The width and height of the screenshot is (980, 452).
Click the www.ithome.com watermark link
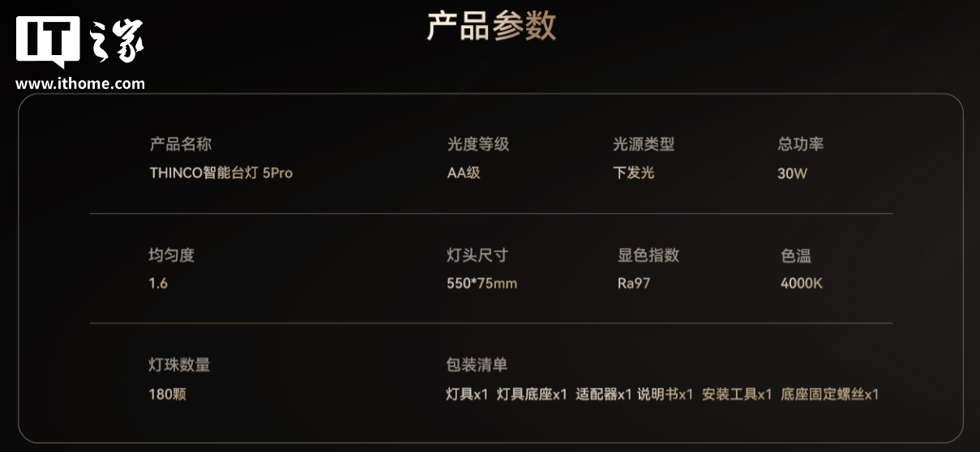[x=80, y=83]
